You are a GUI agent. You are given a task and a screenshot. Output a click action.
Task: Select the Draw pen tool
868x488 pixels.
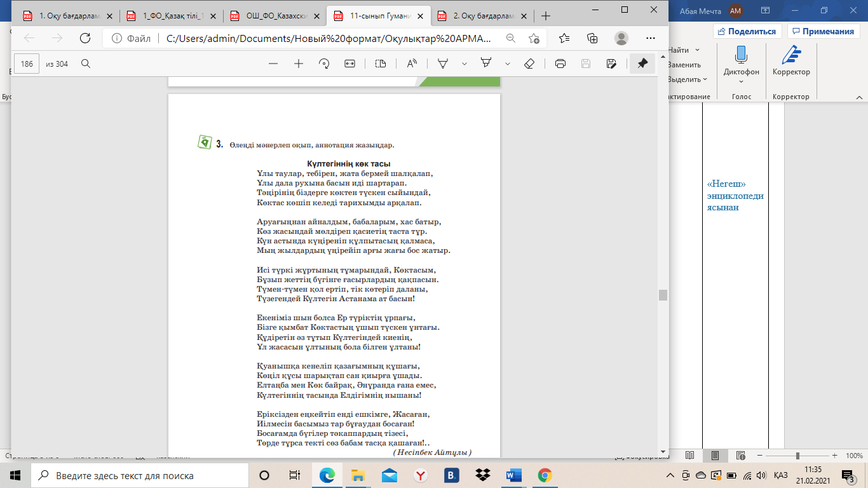(x=444, y=64)
